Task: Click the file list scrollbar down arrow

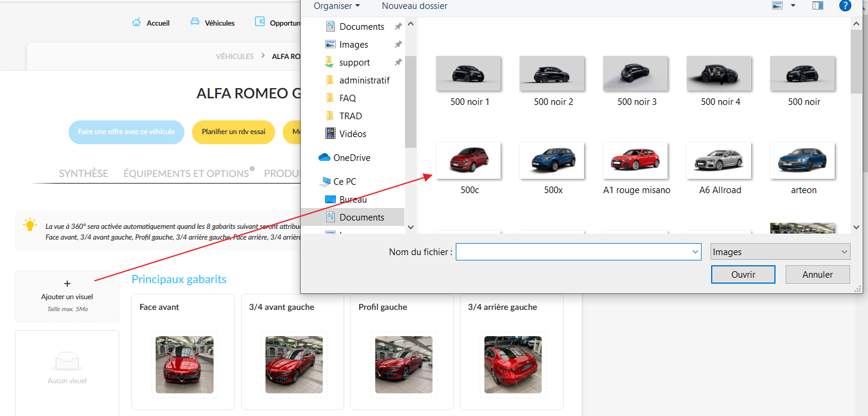Action: tap(857, 227)
